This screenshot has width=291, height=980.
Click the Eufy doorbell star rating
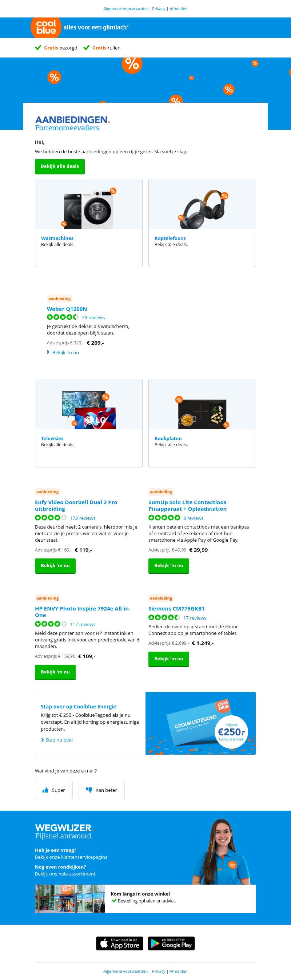coord(51,518)
